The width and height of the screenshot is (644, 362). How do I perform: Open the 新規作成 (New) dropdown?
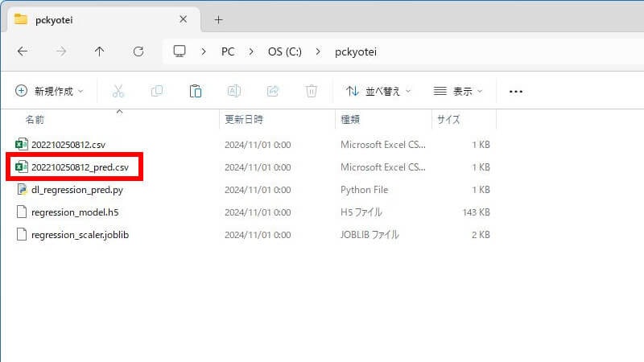[49, 91]
